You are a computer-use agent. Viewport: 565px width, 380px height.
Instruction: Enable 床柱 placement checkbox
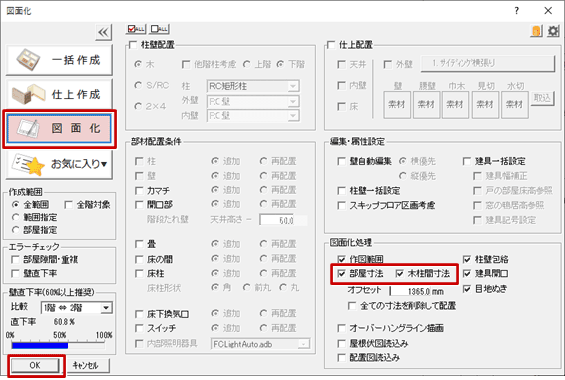139,273
